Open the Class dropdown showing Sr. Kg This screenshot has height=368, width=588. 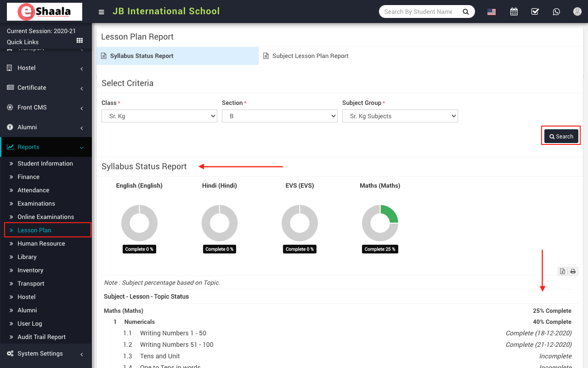pos(159,116)
